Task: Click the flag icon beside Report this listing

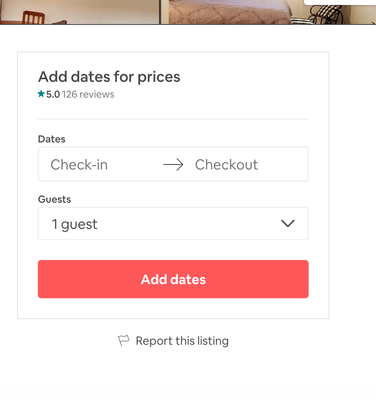Action: coord(123,341)
